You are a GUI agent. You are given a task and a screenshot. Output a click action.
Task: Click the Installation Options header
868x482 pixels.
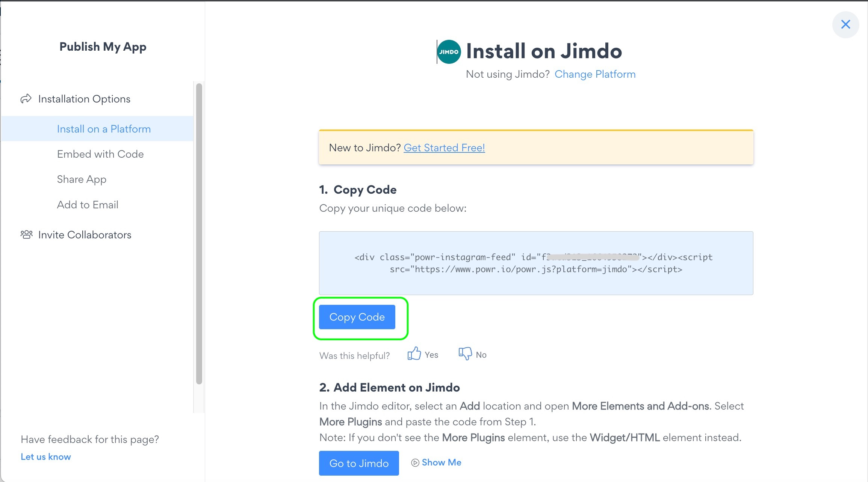(84, 98)
